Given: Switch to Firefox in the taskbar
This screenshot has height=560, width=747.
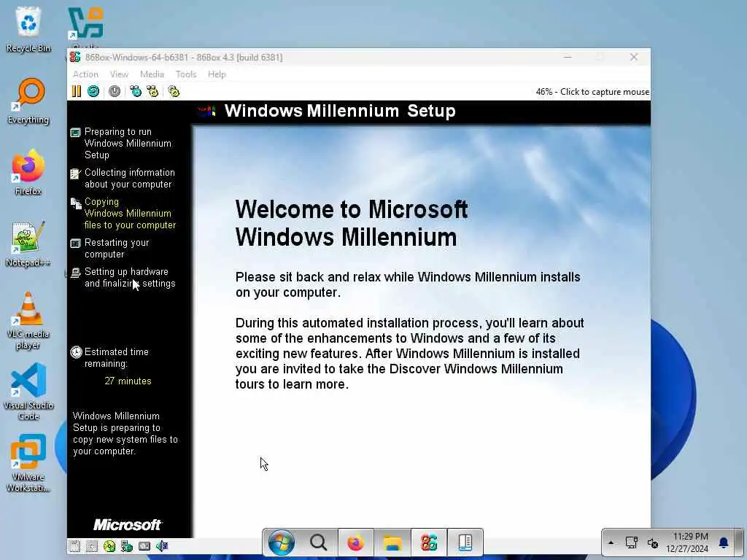Looking at the screenshot, I should (x=355, y=542).
